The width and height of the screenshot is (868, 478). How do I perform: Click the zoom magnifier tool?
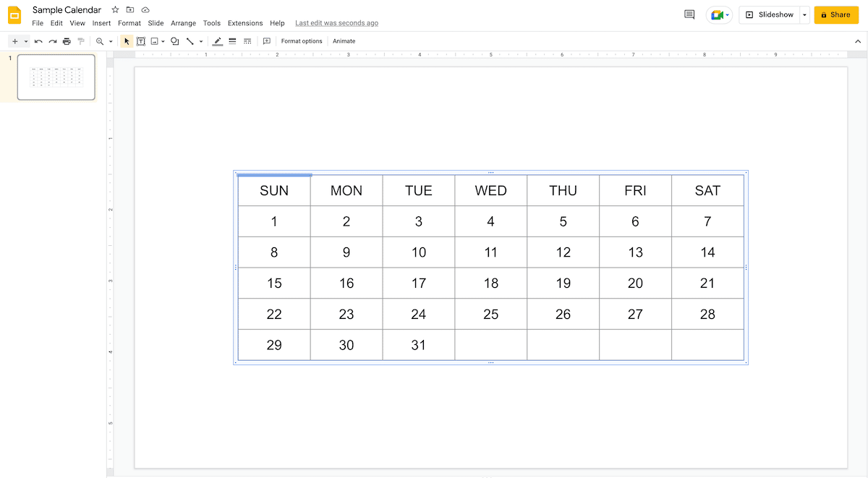click(x=100, y=41)
